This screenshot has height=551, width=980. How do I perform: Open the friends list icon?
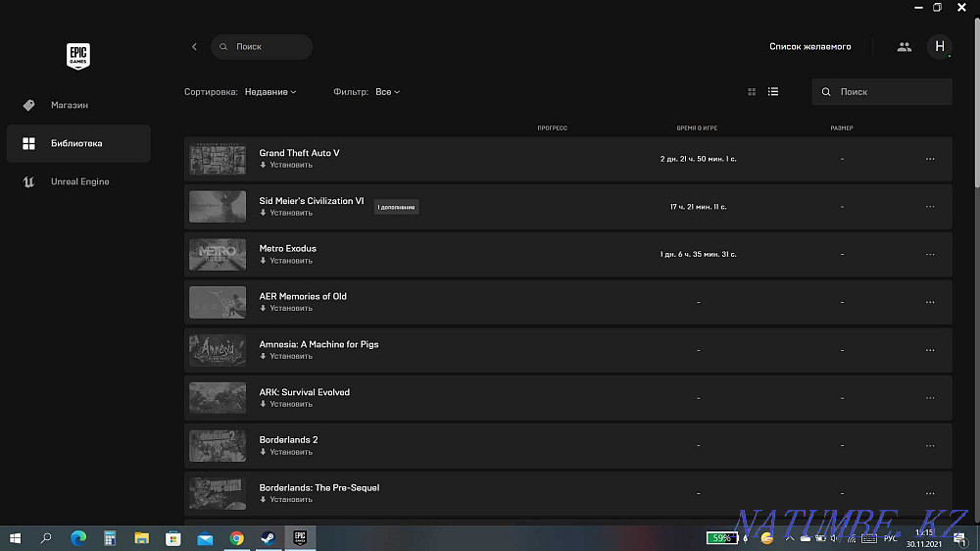(904, 47)
